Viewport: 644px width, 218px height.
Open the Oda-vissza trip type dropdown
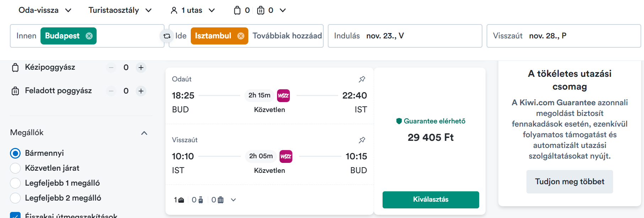coord(45,10)
